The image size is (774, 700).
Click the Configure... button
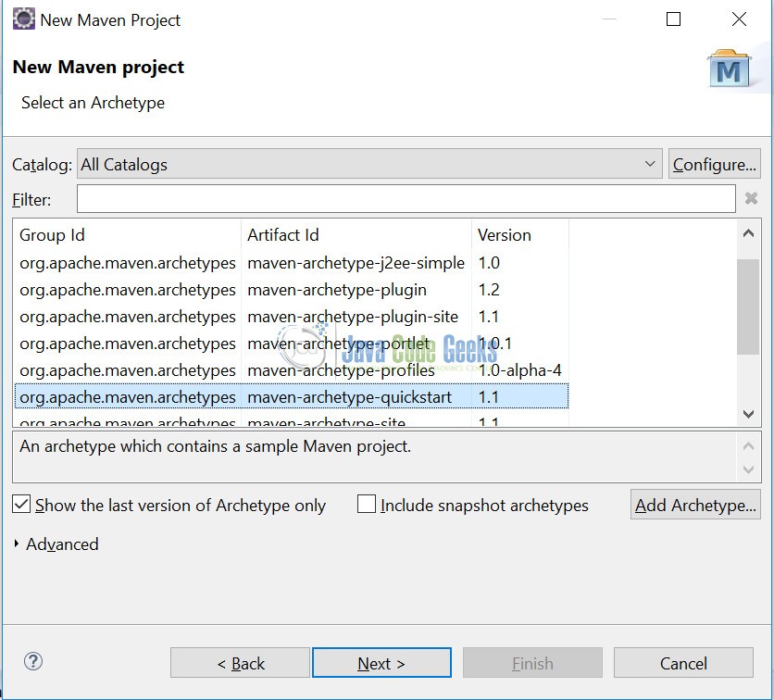[714, 163]
